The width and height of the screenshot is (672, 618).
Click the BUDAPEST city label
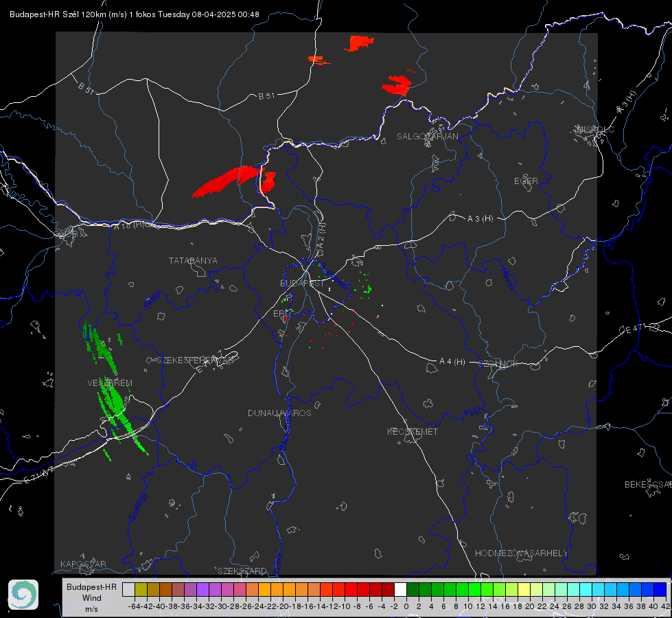pyautogui.click(x=302, y=284)
